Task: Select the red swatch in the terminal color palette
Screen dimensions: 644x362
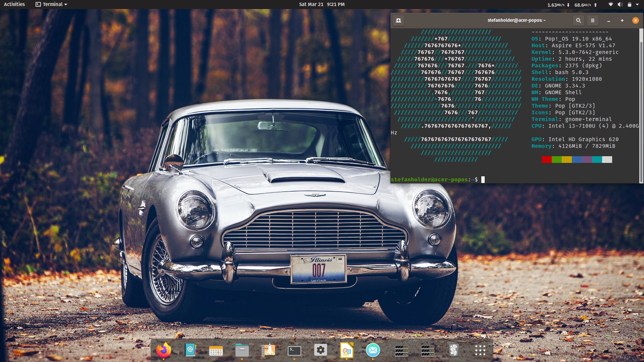Action: (x=546, y=160)
